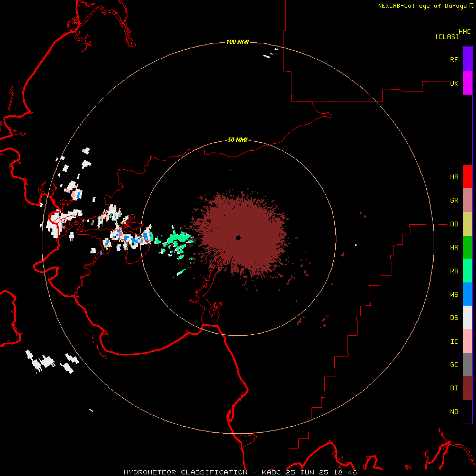
Task: Pick the HR dark green legend swatch
Action: [467, 248]
